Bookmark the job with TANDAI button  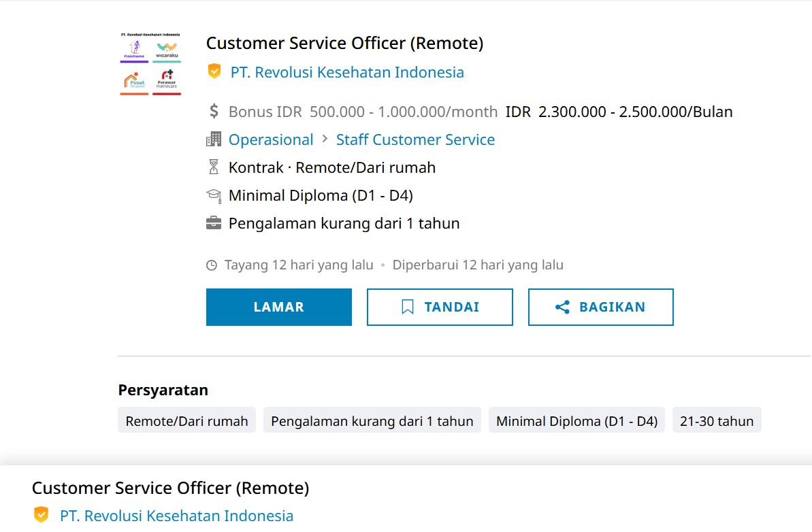pyautogui.click(x=440, y=307)
